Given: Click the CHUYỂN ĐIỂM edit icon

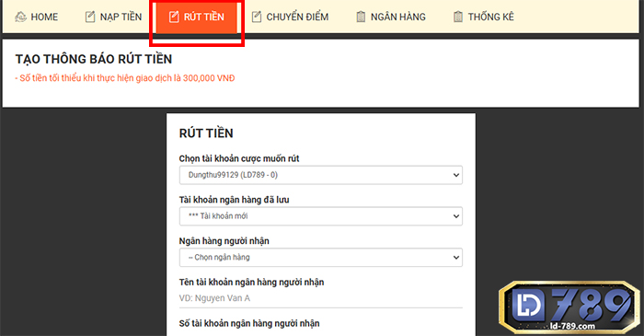Looking at the screenshot, I should click(x=257, y=17).
